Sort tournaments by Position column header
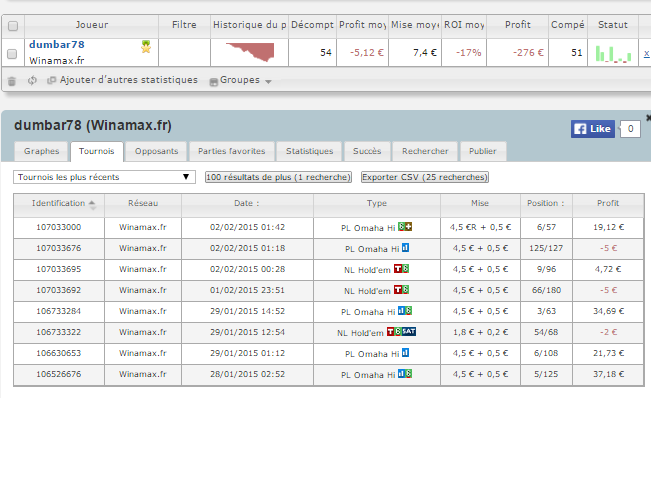This screenshot has width=651, height=480. pos(546,203)
